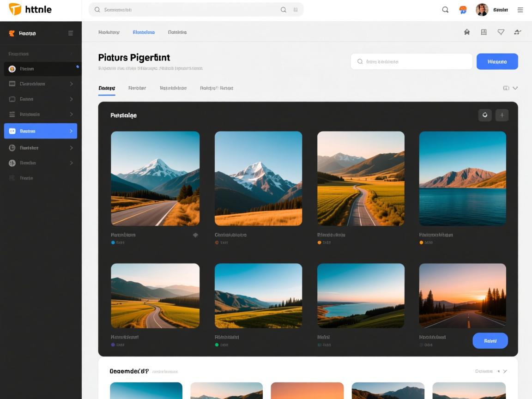
Task: Click the bookmark icon beside the home icon
Action: (484, 32)
